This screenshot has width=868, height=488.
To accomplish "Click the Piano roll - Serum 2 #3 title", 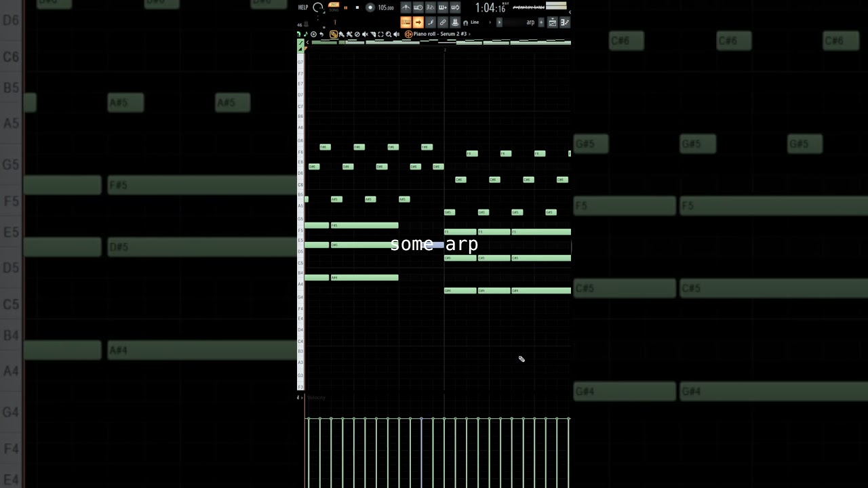I will pyautogui.click(x=440, y=34).
